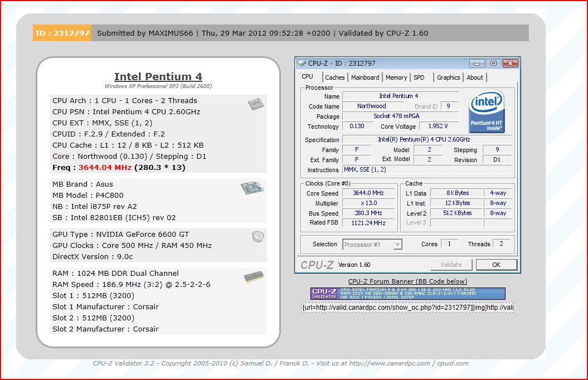Click the Bus Speed value 280.3 MHz

pos(368,213)
